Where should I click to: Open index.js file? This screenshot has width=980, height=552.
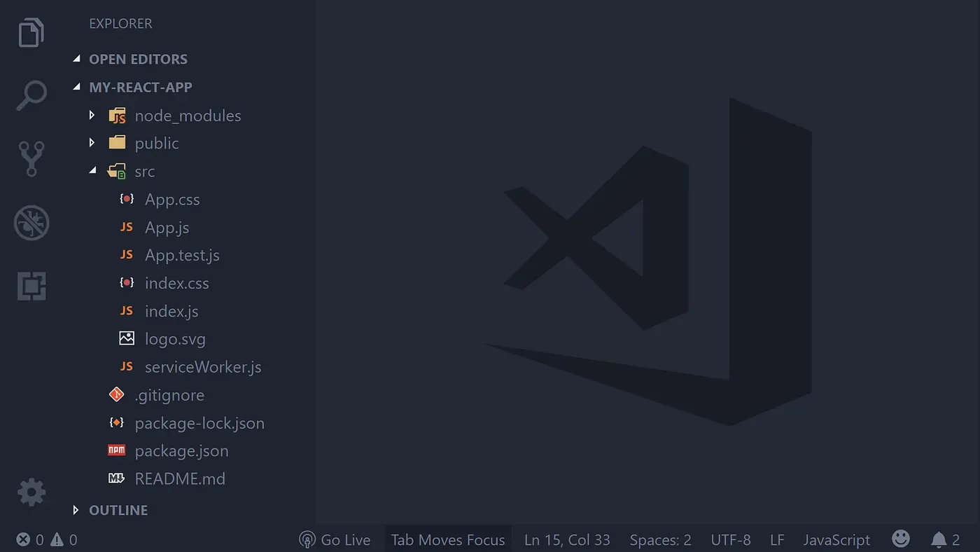coord(171,311)
